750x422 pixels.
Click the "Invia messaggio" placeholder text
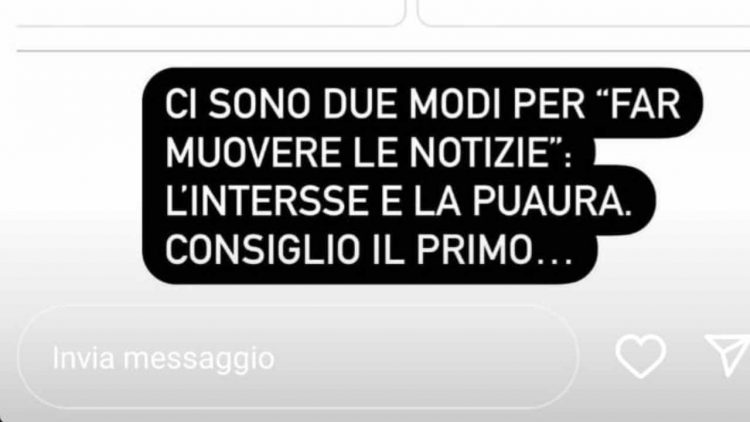tap(163, 358)
